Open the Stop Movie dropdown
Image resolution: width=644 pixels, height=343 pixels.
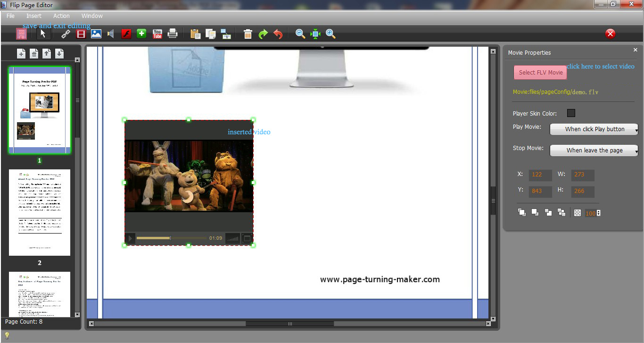594,150
